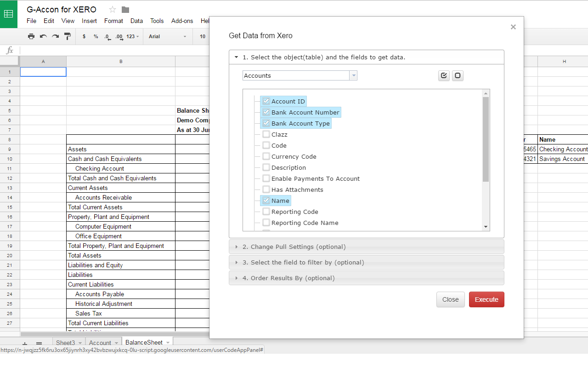
Task: Select the Historical Adjustment cell
Action: 121,304
